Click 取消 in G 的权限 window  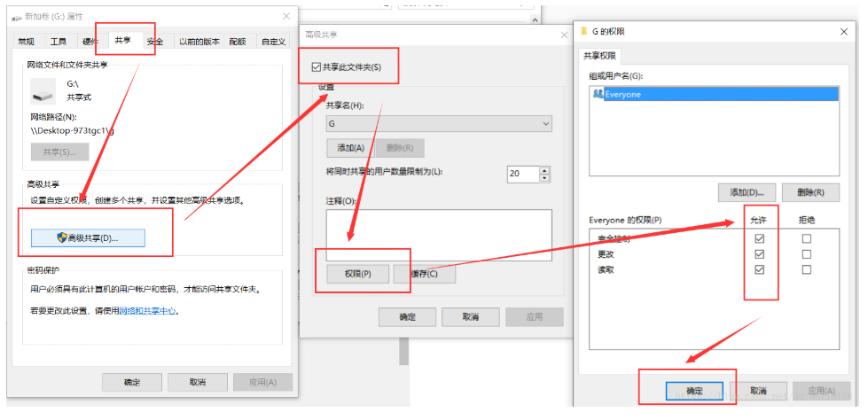tap(758, 390)
